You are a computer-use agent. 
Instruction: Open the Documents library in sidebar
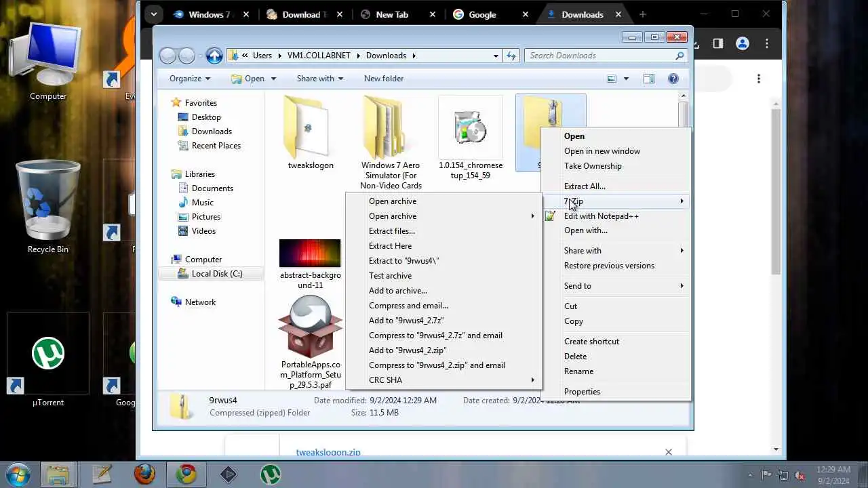click(x=212, y=188)
